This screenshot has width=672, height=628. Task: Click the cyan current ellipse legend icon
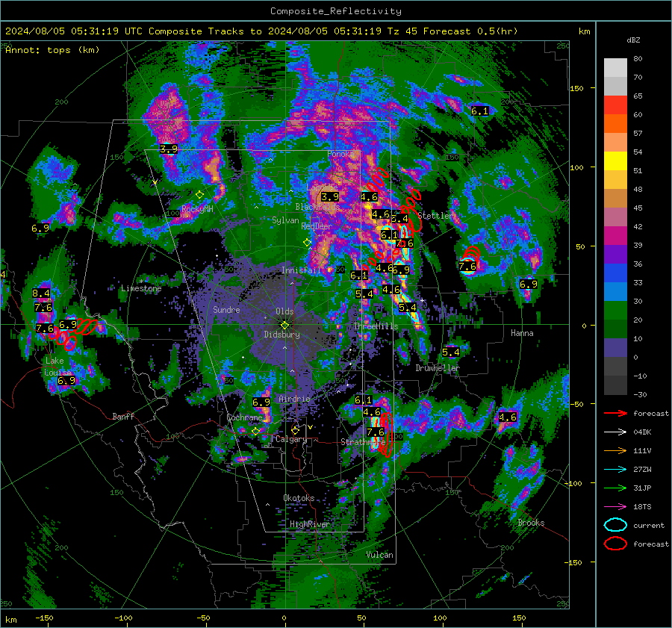pos(615,525)
